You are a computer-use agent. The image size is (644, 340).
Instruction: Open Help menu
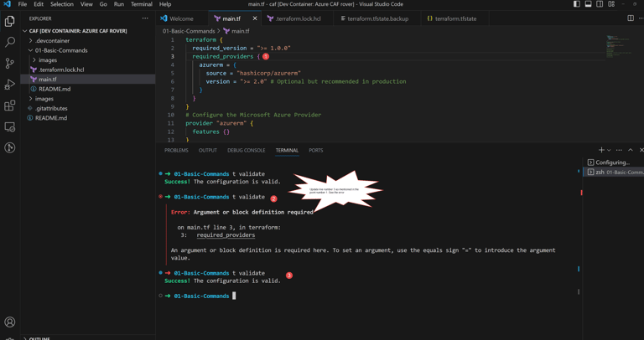tap(165, 4)
